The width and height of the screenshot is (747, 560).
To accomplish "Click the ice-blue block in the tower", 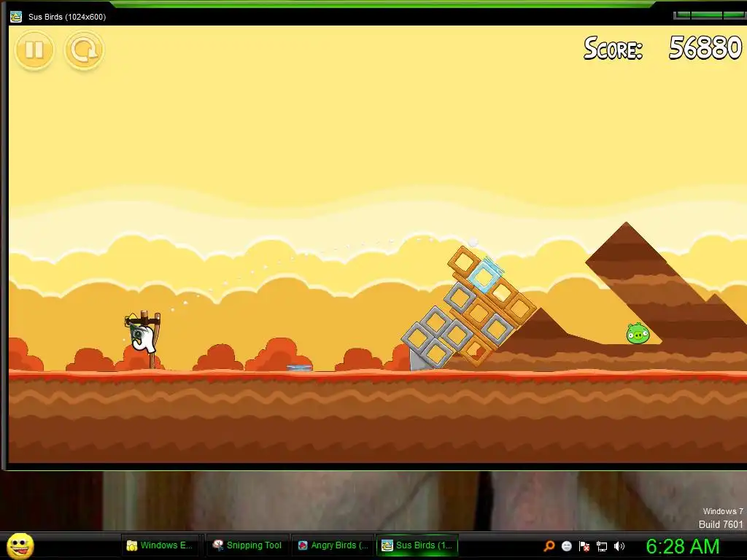I will click(x=484, y=276).
